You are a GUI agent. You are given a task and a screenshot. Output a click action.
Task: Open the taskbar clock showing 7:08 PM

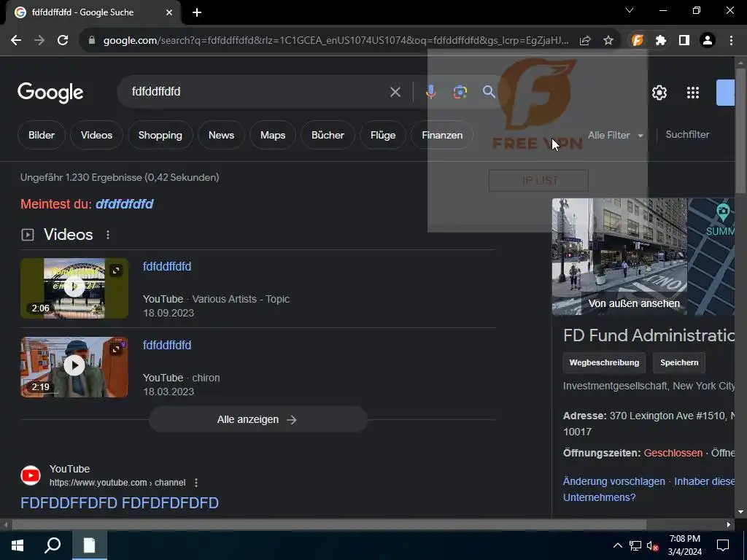tap(684, 545)
